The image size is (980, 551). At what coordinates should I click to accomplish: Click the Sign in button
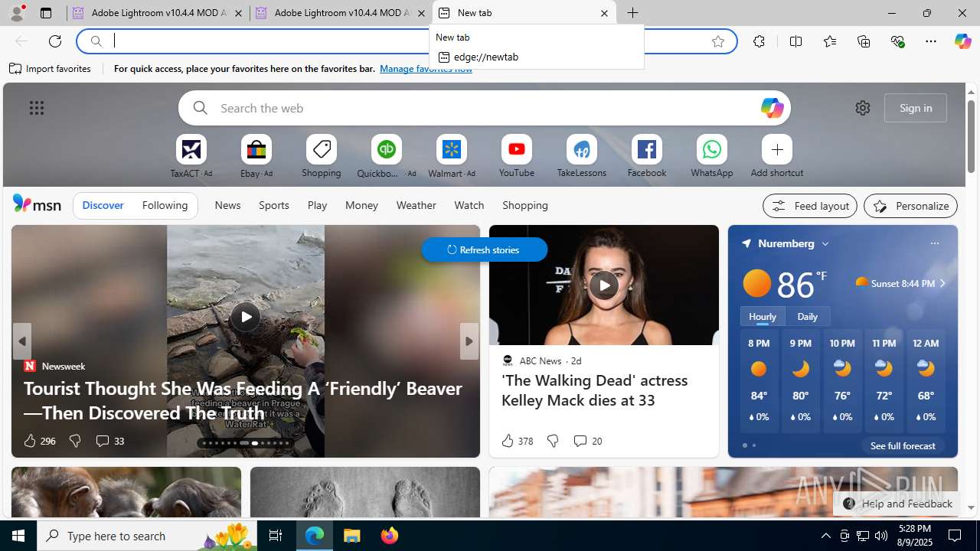916,108
